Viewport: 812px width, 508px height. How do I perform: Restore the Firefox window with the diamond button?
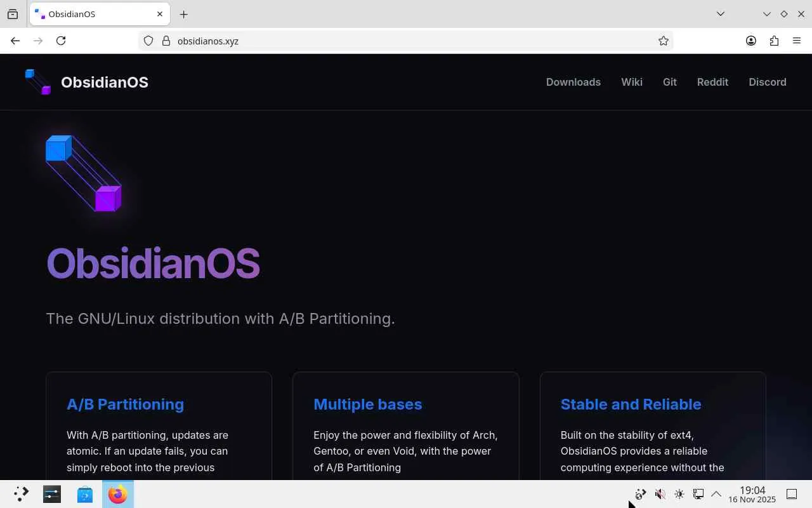click(784, 14)
